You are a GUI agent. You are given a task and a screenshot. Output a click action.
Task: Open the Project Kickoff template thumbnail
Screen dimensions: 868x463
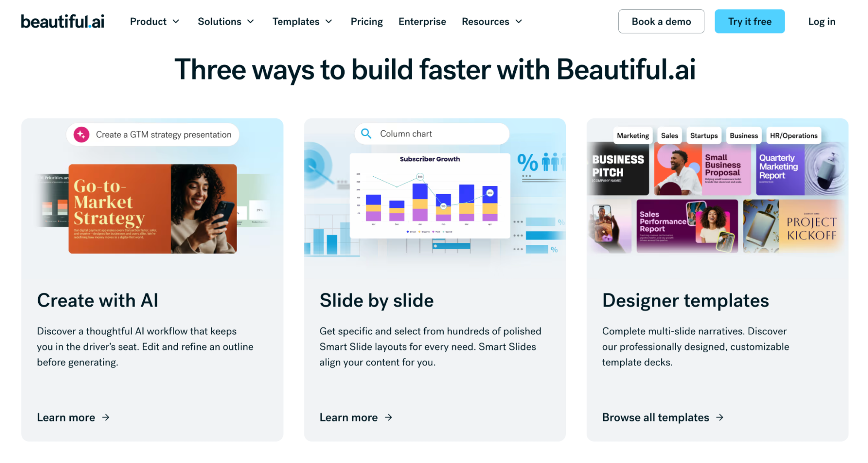coord(795,226)
